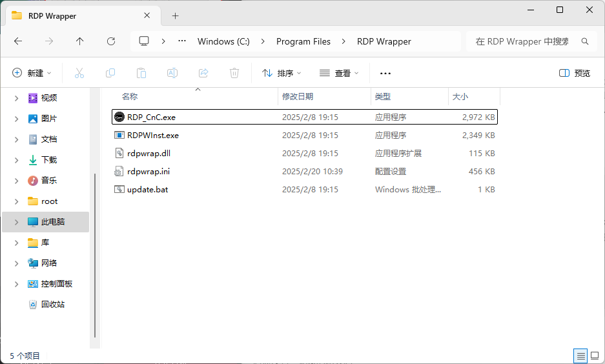Expand the 库 tree node
This screenshot has height=364, width=605.
(x=16, y=243)
